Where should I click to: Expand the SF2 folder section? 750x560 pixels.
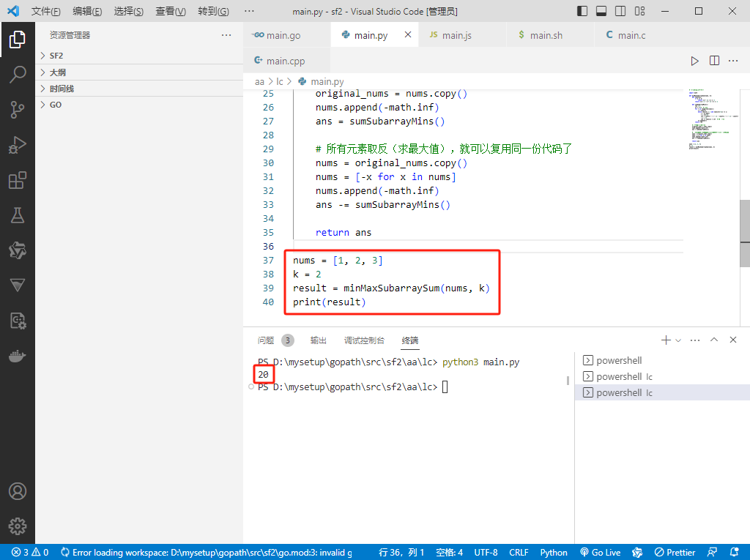pyautogui.click(x=140, y=56)
